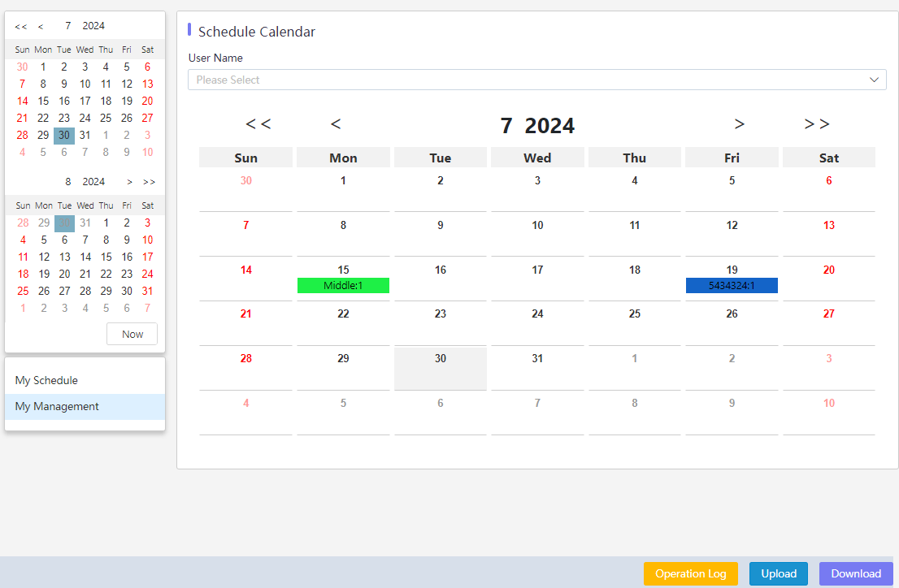Click the Upload button
This screenshot has width=899, height=588.
779,573
